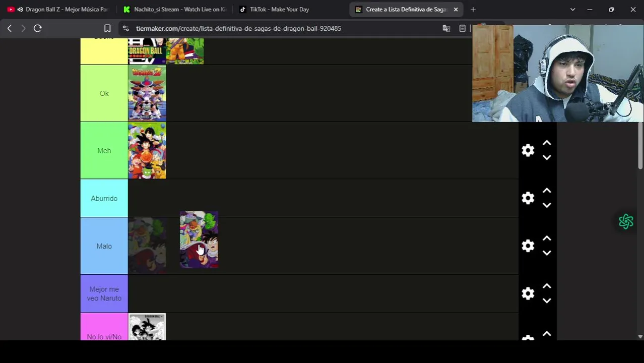Screen dimensions: 644x363
Task: Click the address bar URL
Action: pyautogui.click(x=238, y=28)
